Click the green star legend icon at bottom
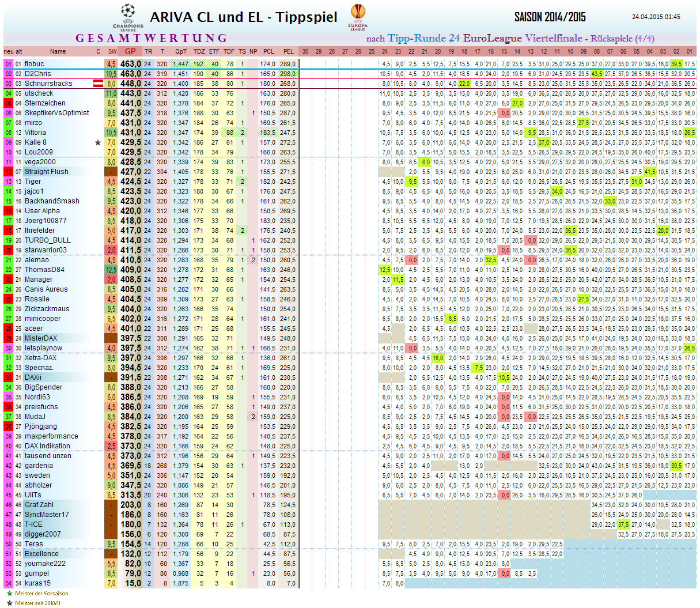Viewport: 700px width, 608px height. [9, 593]
